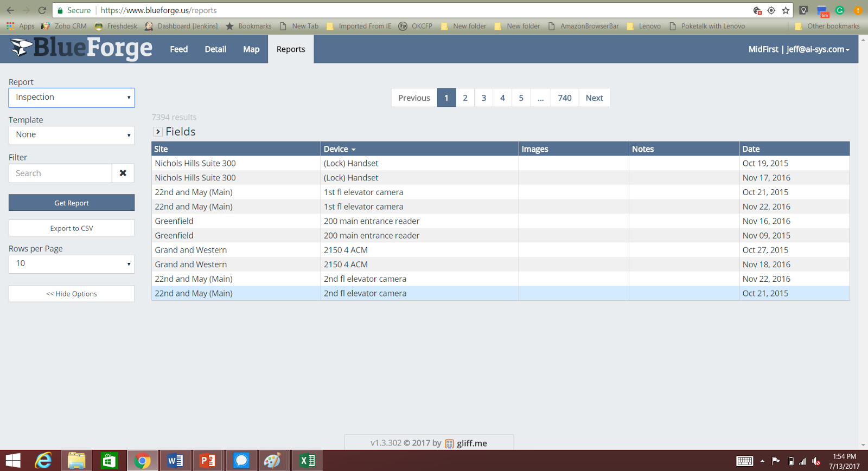The height and width of the screenshot is (471, 868).
Task: Click the browser address bar URL
Action: coord(158,10)
